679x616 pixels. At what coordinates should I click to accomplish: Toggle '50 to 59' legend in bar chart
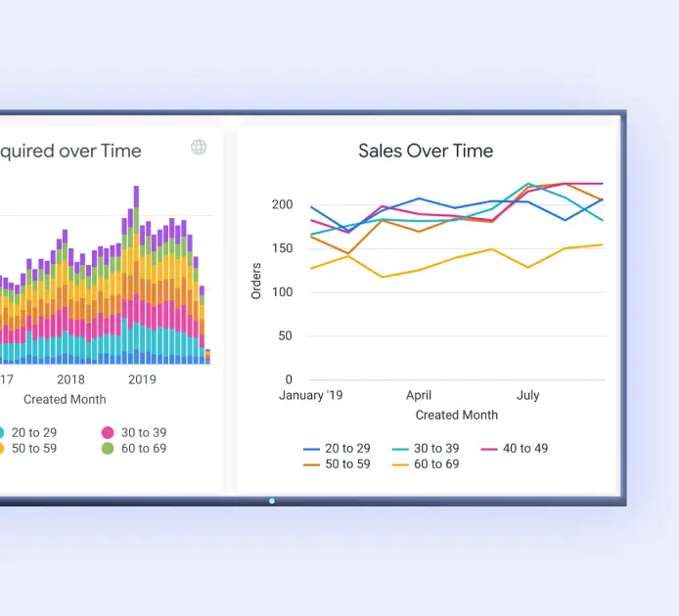pos(28,449)
